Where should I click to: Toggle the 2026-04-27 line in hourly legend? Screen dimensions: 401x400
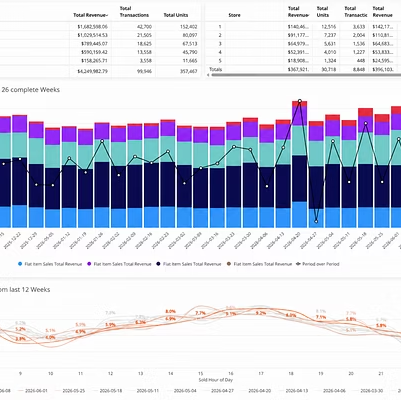[x=218, y=390]
